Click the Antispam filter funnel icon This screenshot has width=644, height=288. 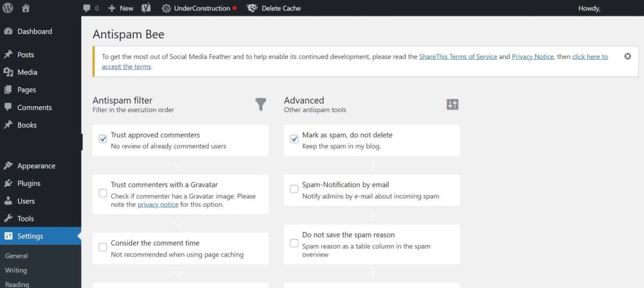click(x=261, y=104)
